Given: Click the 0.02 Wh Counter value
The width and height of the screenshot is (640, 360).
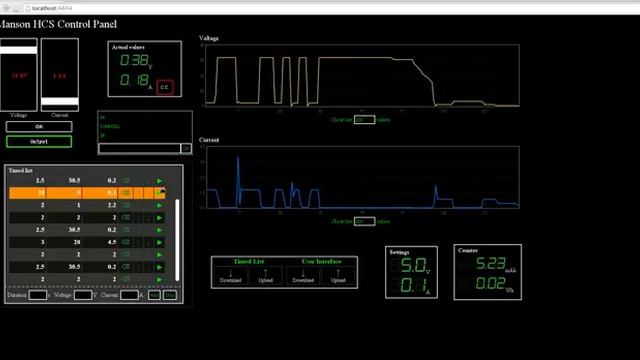Looking at the screenshot, I should [x=494, y=283].
